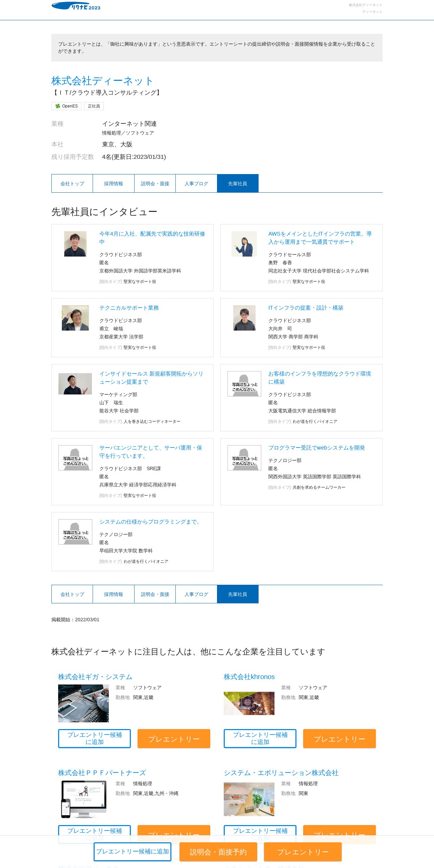Click the システム・エボリューション office image
434x868 pixels.
pyautogui.click(x=249, y=799)
